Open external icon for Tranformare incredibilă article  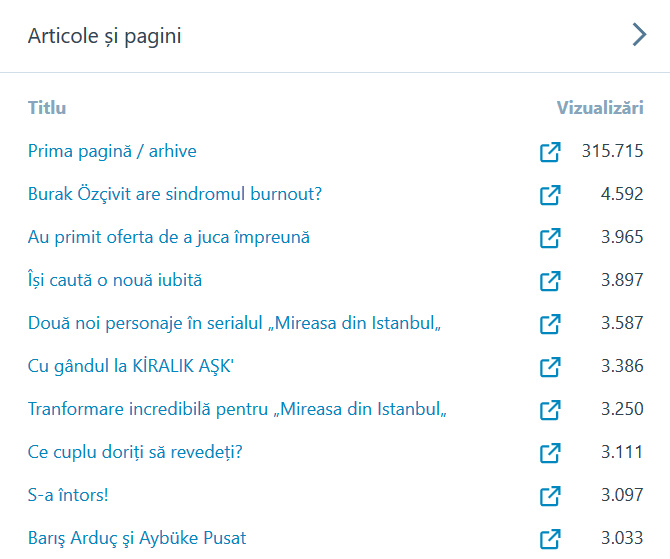click(x=550, y=410)
